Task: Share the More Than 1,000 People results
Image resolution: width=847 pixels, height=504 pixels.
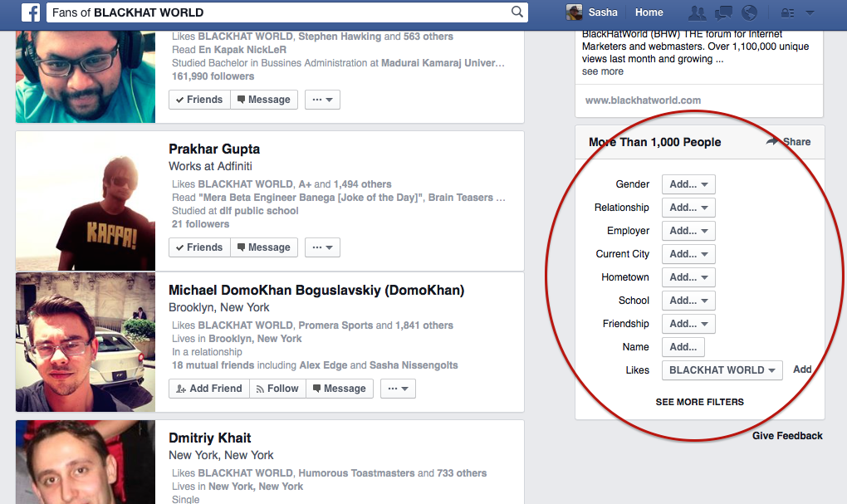Action: pos(789,141)
